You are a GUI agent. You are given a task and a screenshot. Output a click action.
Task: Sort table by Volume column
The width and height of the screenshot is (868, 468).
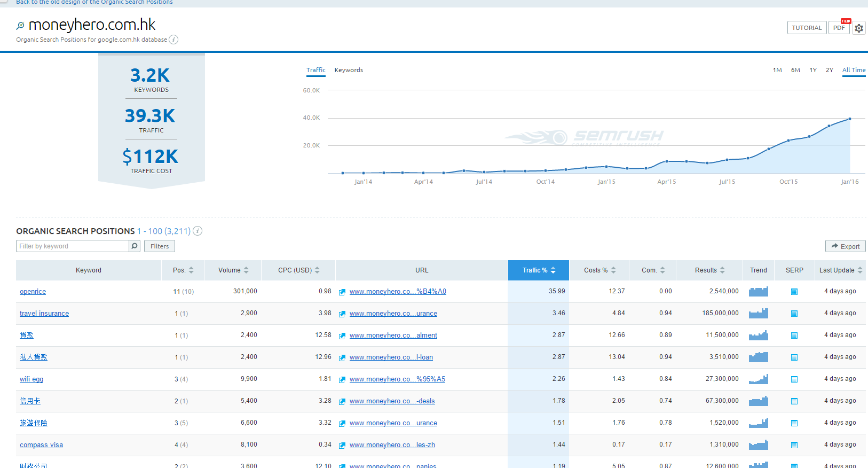(233, 270)
